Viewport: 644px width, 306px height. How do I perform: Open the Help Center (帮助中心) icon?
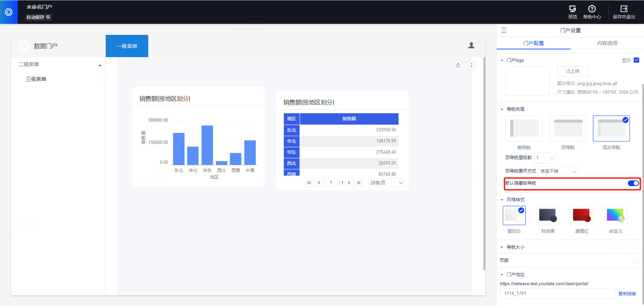click(592, 12)
